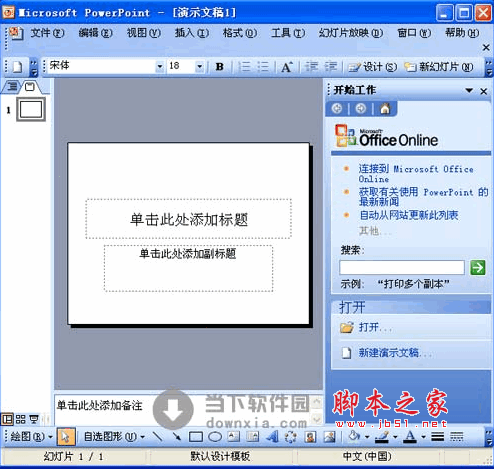
Task: Click task pane Back arrow icon
Action: tap(337, 108)
